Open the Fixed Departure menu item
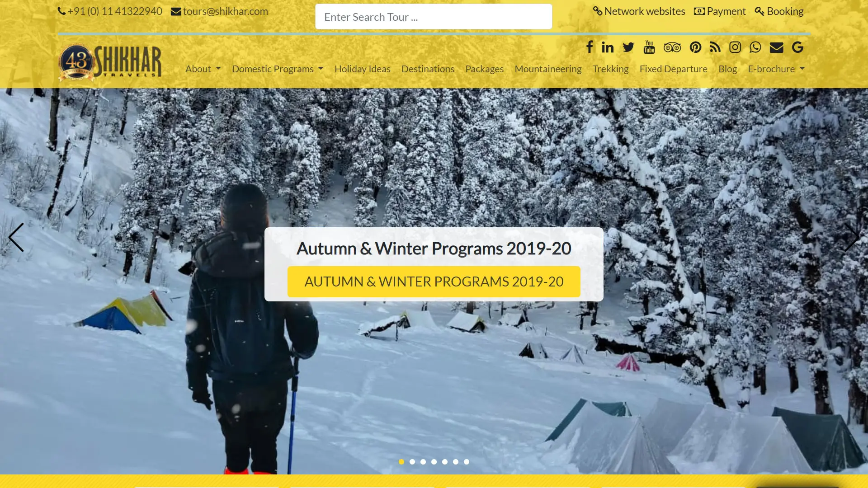This screenshot has height=488, width=868. tap(673, 69)
